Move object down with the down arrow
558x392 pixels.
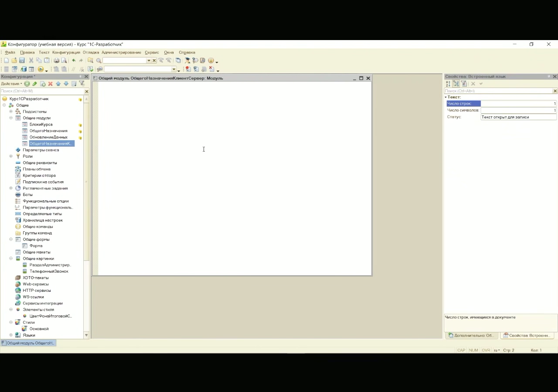click(66, 84)
